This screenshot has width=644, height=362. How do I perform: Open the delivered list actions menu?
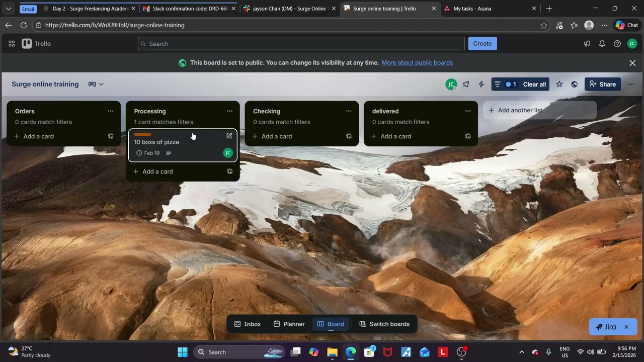[468, 111]
